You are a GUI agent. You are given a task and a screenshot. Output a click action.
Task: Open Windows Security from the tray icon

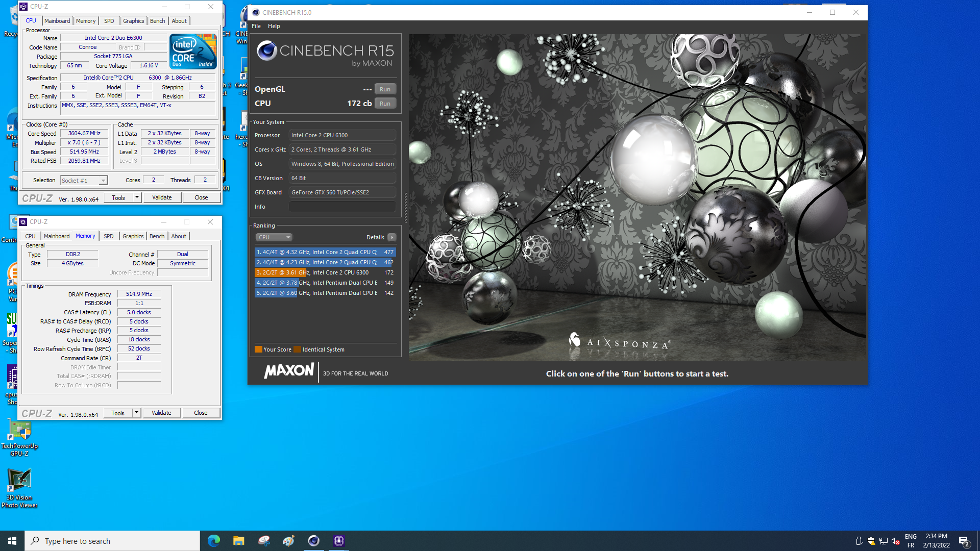pyautogui.click(x=871, y=541)
